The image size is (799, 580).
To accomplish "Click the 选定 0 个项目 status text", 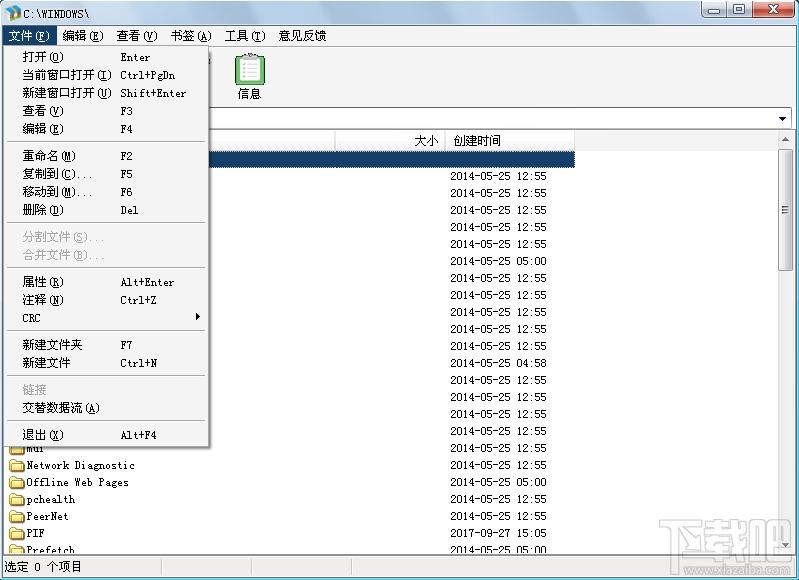I will pyautogui.click(x=43, y=567).
